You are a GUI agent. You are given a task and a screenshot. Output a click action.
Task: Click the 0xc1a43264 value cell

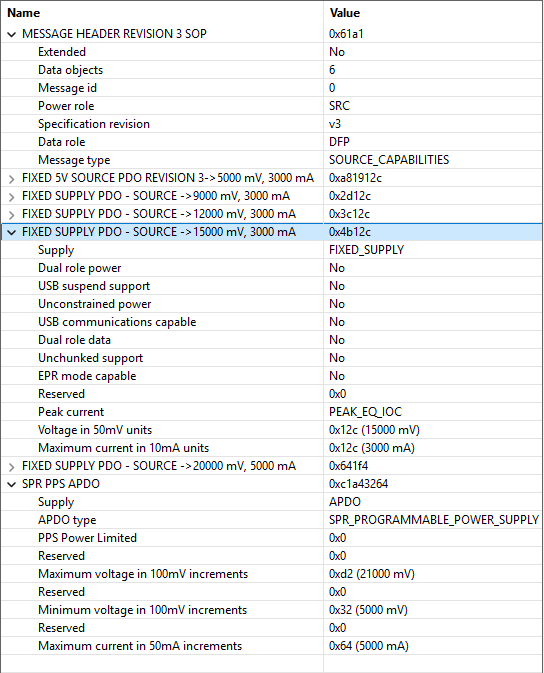tap(359, 484)
